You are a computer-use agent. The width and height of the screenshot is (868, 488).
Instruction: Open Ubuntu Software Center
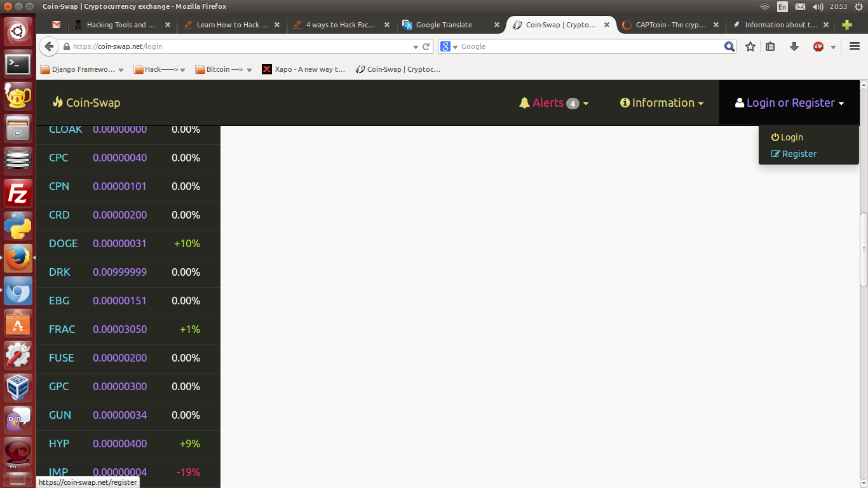point(18,323)
